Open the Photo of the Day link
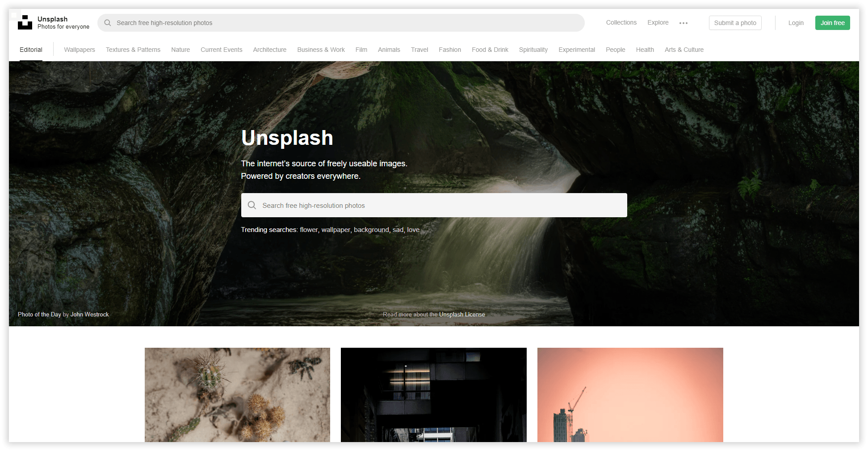Image resolution: width=868 pixels, height=451 pixels. click(39, 314)
